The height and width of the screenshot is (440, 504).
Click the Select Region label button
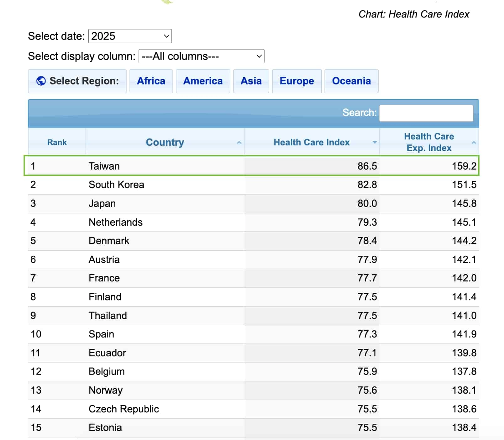84,81
